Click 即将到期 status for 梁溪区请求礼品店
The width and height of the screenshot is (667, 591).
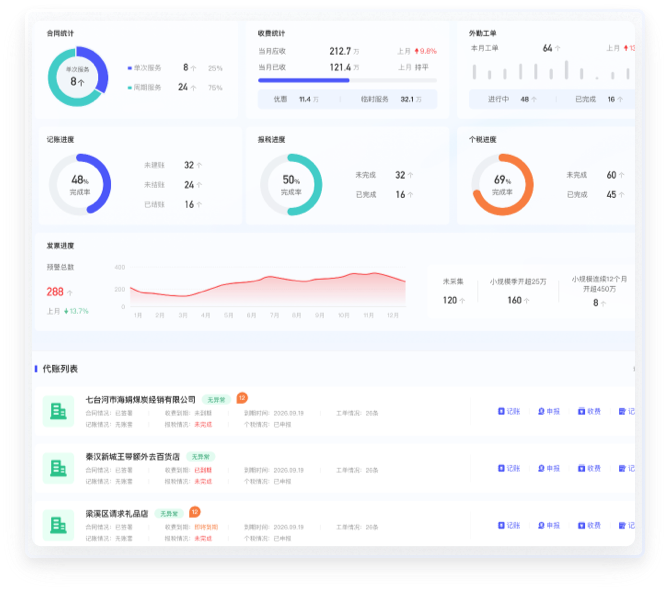[206, 527]
